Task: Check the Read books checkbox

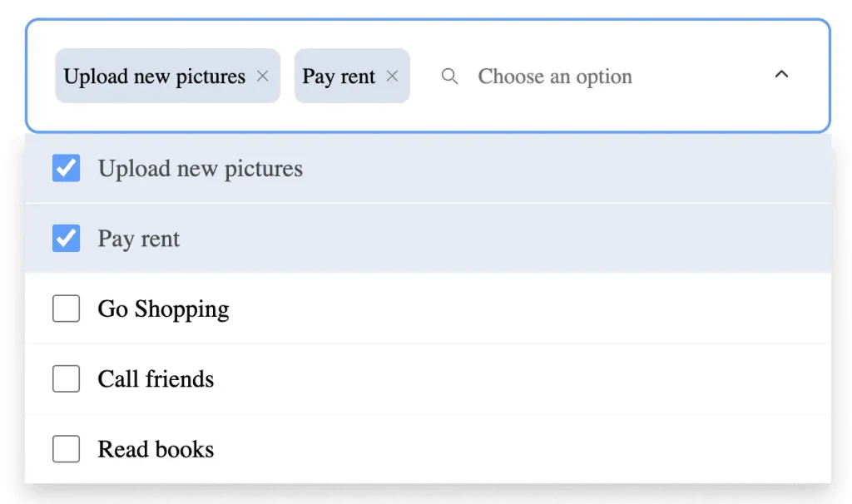Action: [x=66, y=448]
